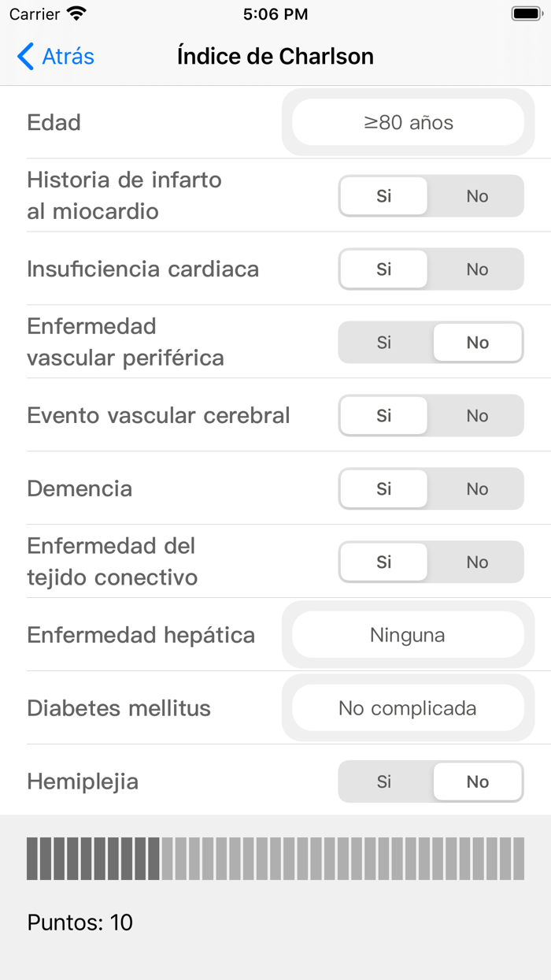
Task: Select Si for Demencia
Action: 384,489
